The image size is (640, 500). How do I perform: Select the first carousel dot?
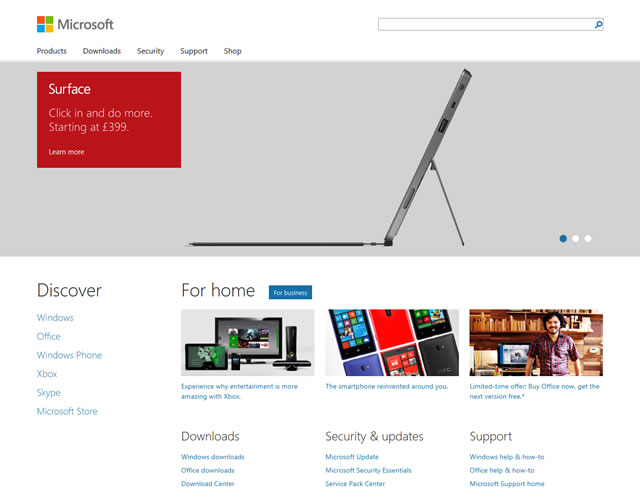tap(563, 238)
